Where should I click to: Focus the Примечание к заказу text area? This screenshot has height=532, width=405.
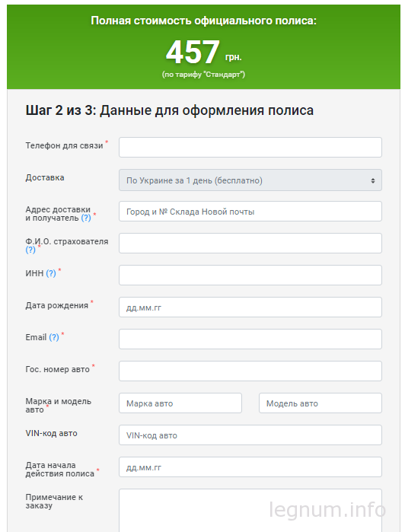[x=250, y=511]
